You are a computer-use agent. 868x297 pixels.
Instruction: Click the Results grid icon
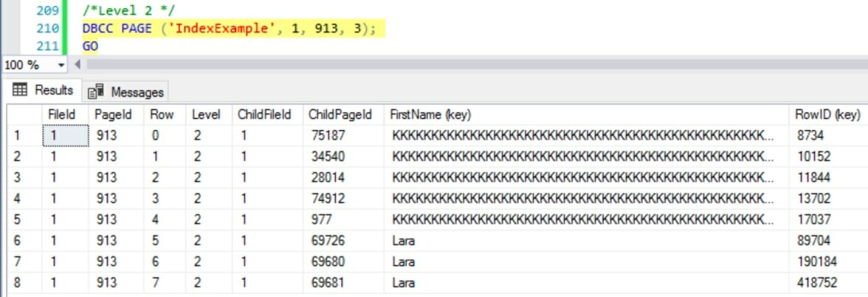pyautogui.click(x=21, y=90)
